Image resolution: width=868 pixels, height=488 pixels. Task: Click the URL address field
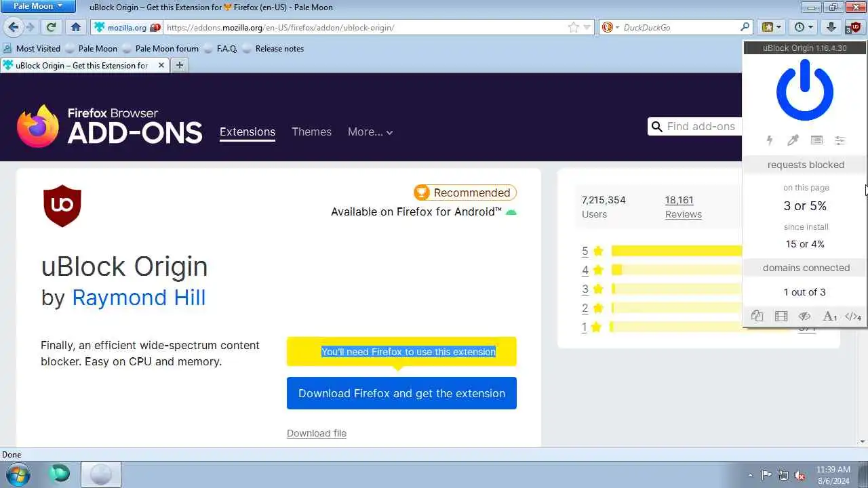pos(365,28)
